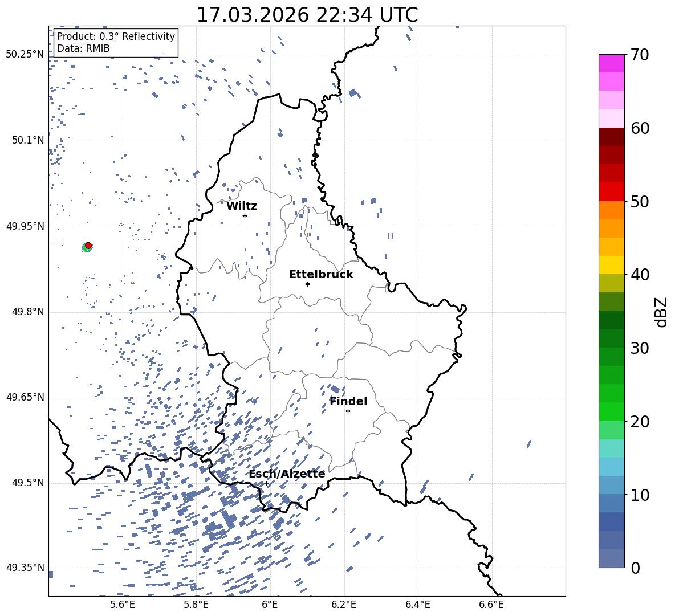Click the Findel station cross marker
675x616 pixels.
pos(348,411)
